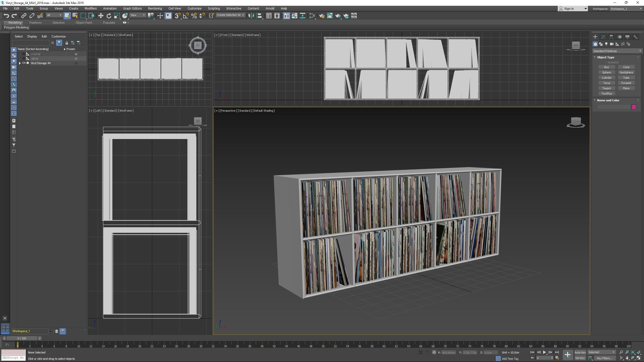Viewport: 644px width, 362px height.
Task: Click the Mirror tool icon
Action: (251, 16)
